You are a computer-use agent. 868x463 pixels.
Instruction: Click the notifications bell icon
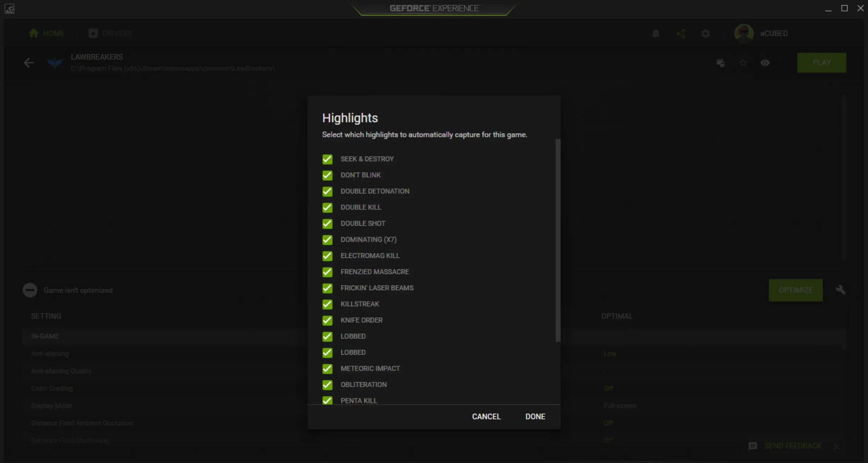coord(656,33)
